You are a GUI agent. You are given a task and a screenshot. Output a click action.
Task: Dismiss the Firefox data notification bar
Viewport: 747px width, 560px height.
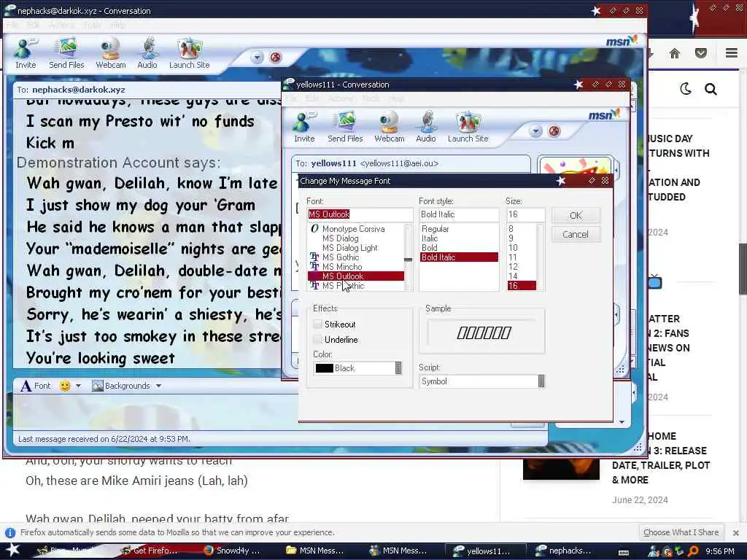[736, 532]
